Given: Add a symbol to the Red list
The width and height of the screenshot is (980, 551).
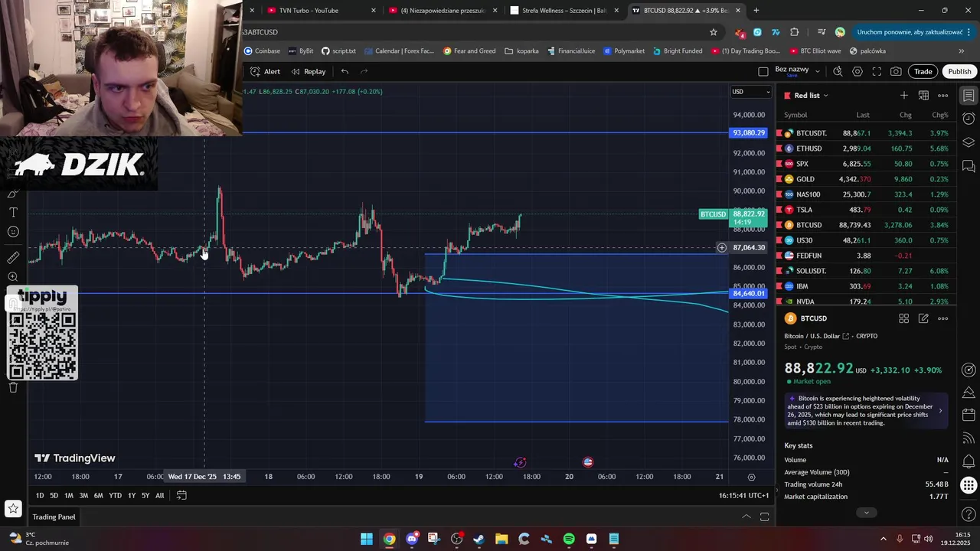Looking at the screenshot, I should [x=904, y=95].
